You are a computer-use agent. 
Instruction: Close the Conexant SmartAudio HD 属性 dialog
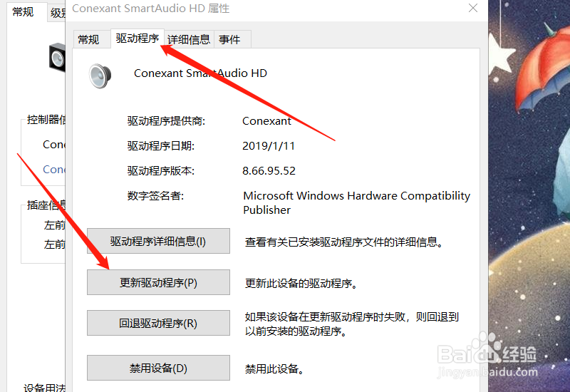pos(472,9)
